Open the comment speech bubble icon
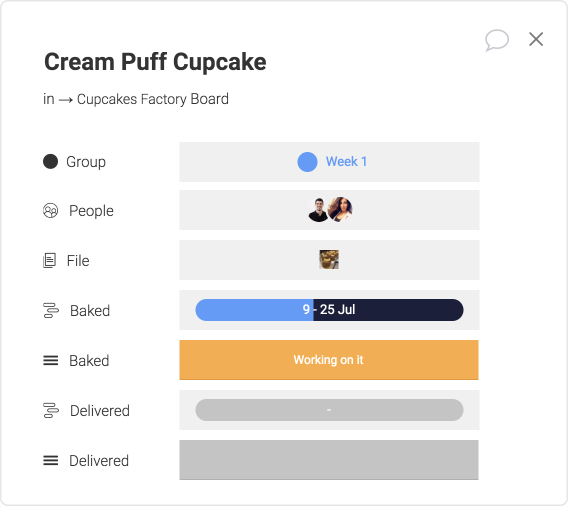Image resolution: width=568 pixels, height=506 pixels. [x=497, y=40]
